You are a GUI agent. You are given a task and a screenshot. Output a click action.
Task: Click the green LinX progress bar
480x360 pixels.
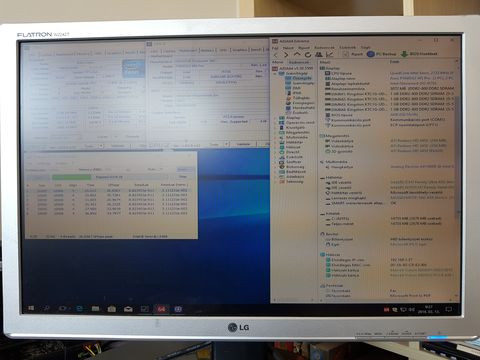[72, 177]
